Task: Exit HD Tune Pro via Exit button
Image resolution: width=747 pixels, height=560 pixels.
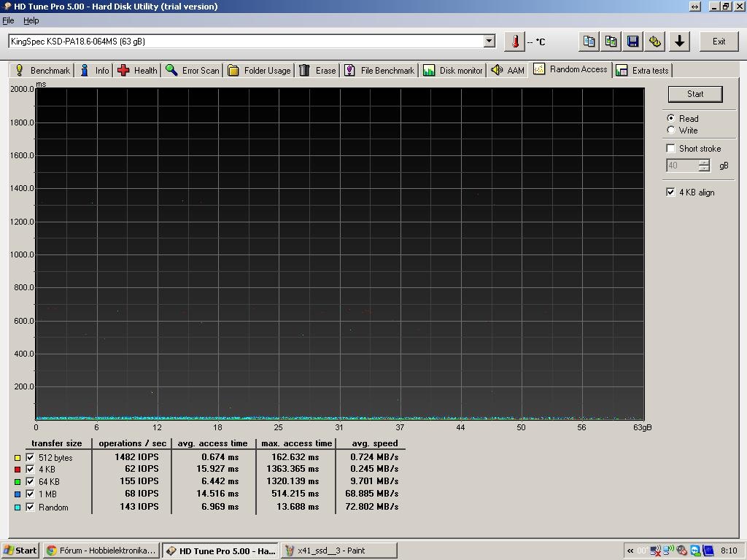Action: (x=719, y=42)
